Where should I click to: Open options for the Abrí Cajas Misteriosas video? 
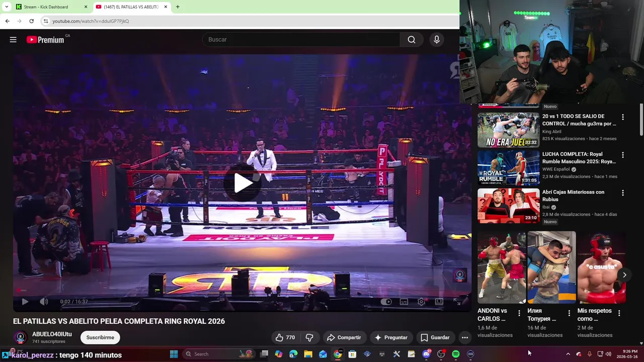(623, 193)
